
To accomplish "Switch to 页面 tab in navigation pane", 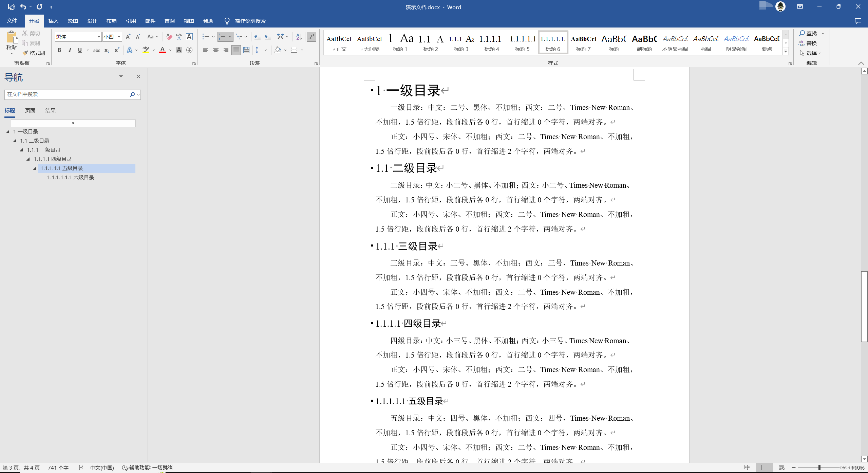I will click(30, 110).
